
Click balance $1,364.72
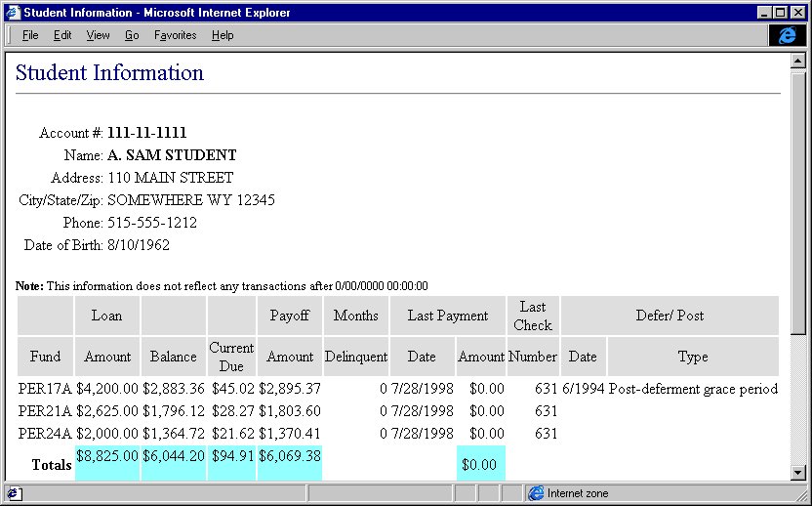tap(174, 434)
